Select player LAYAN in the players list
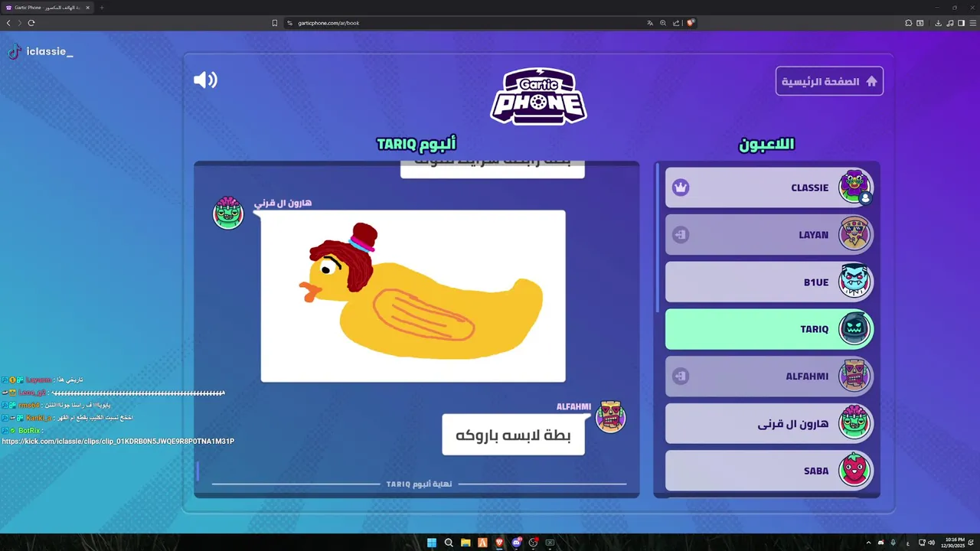The image size is (980, 551). point(769,235)
